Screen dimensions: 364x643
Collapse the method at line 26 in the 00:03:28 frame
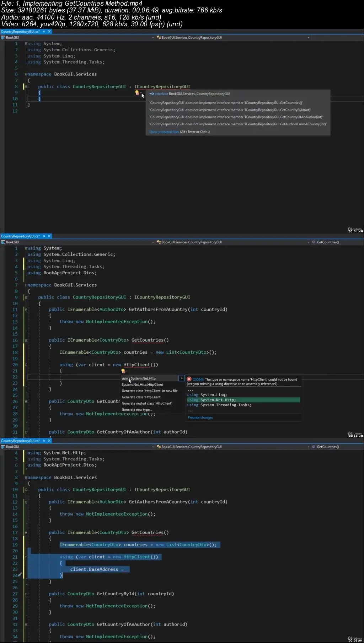[x=26, y=401]
